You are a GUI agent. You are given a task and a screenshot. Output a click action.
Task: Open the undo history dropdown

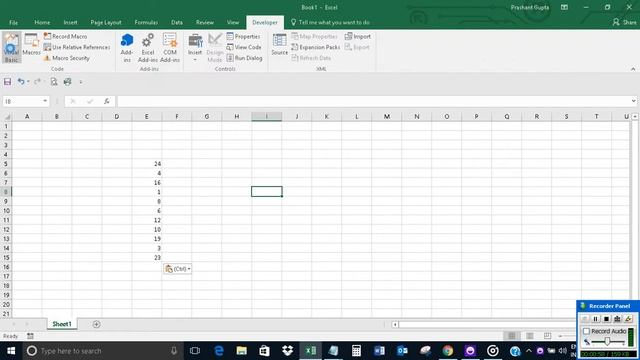pyautogui.click(x=28, y=82)
